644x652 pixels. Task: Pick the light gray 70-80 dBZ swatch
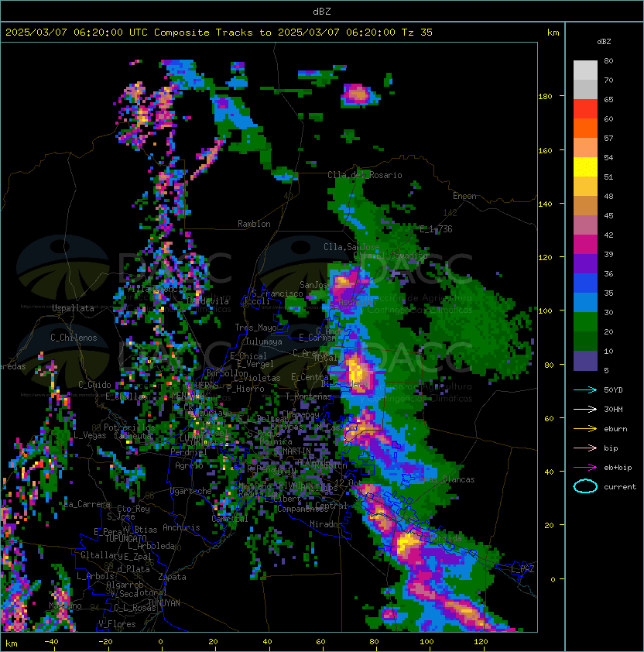[x=585, y=70]
